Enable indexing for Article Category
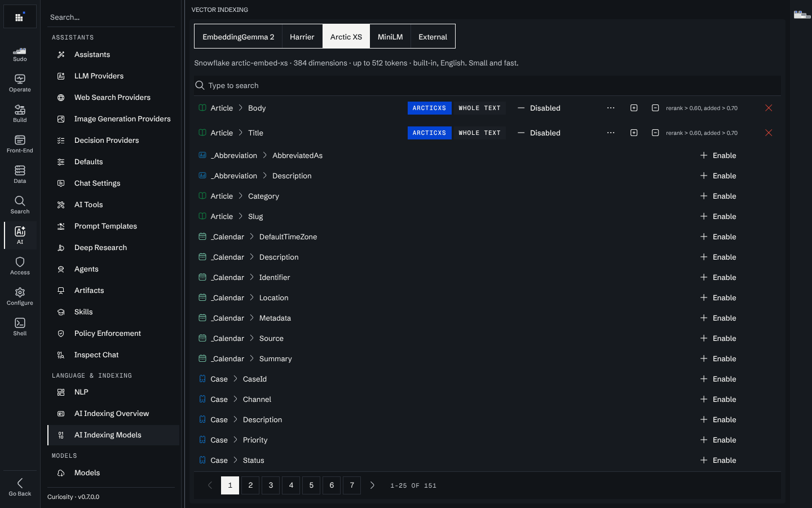Viewport: 812px width, 508px height. point(718,196)
